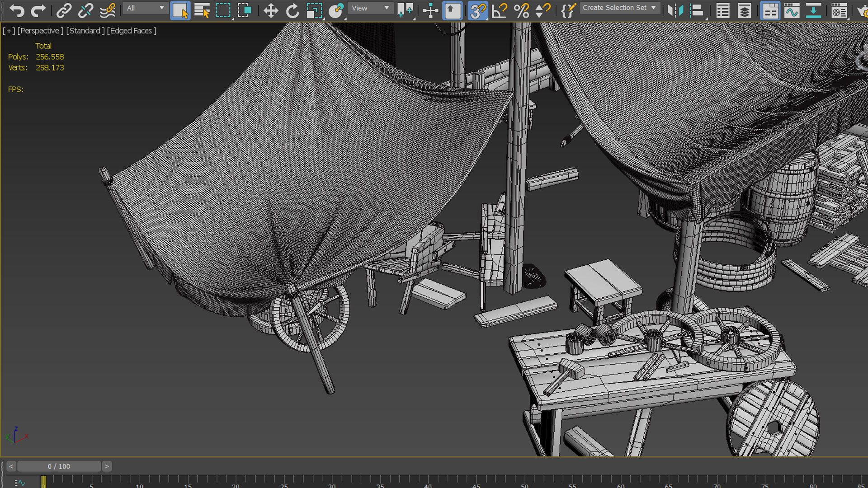868x488 pixels.
Task: Toggle Percent Snap
Action: point(523,10)
